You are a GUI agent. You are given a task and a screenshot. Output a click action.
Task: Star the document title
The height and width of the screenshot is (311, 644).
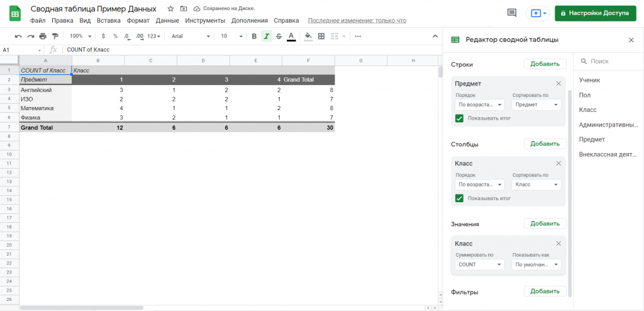click(170, 9)
